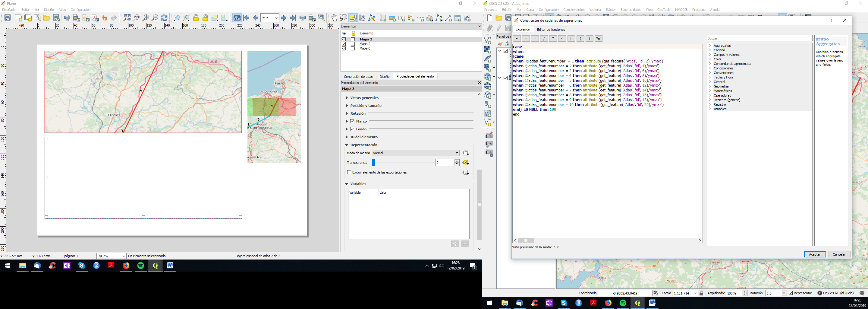
Task: Select the Select/Move item tool
Action: point(353,18)
